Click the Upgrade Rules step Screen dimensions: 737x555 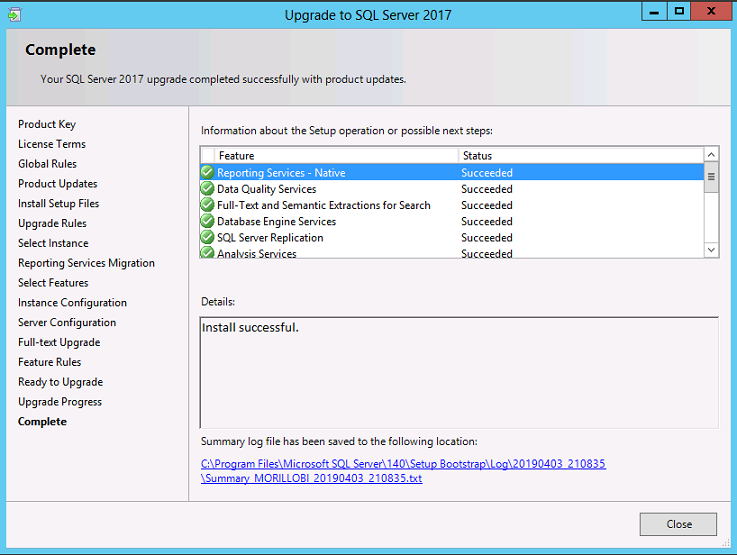coord(52,223)
